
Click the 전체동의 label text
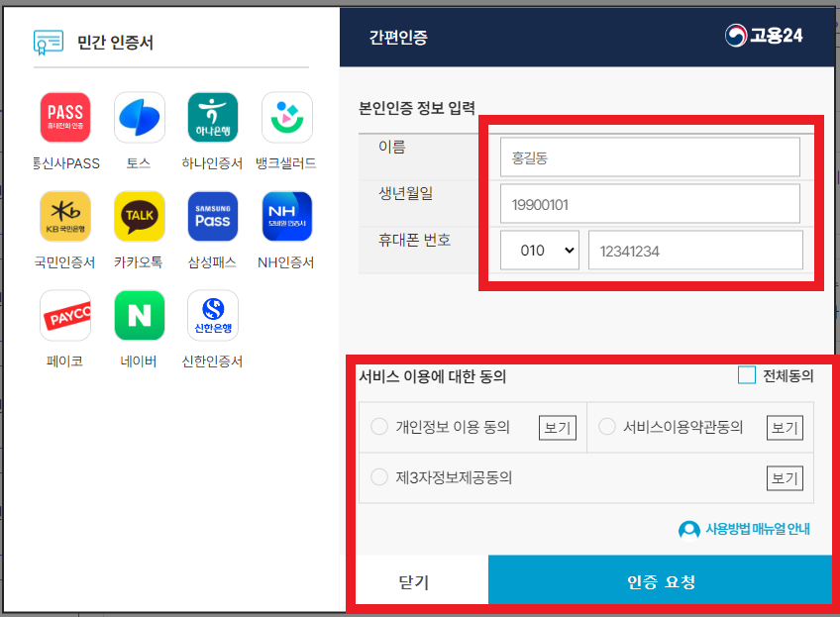[x=788, y=376]
